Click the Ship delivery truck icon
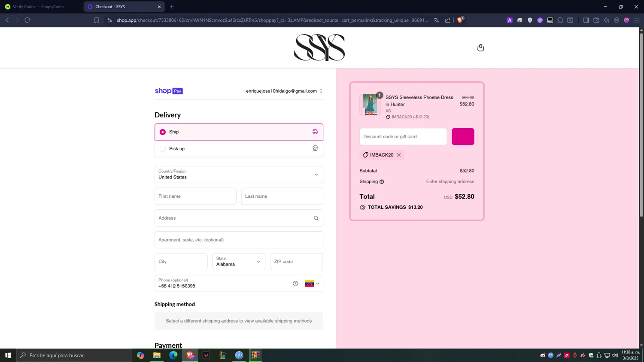This screenshot has height=362, width=644. point(315,132)
